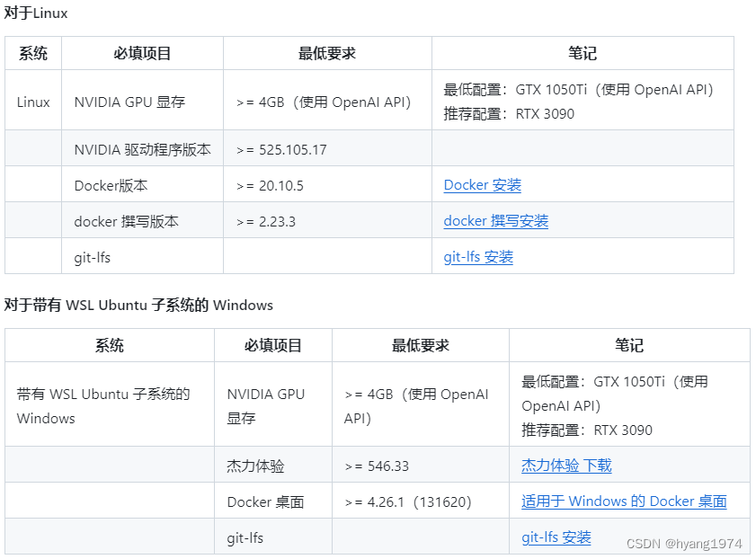Click >= 4GB (使用 OpenAI API) in Linux table
The image size is (756, 559).
[324, 102]
